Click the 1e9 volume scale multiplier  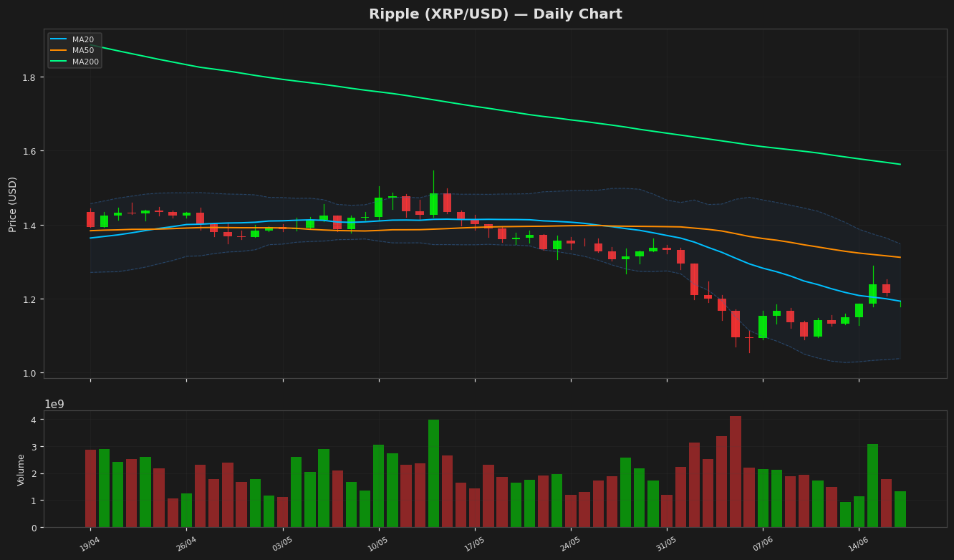coord(54,405)
